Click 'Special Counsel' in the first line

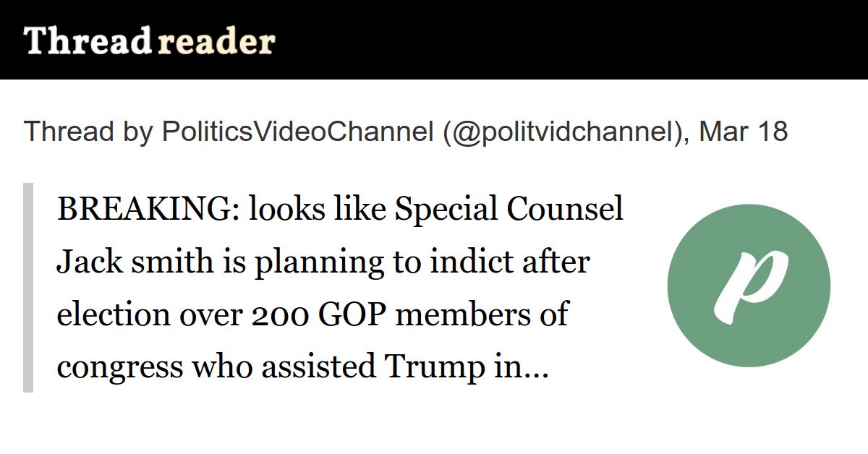click(x=509, y=210)
